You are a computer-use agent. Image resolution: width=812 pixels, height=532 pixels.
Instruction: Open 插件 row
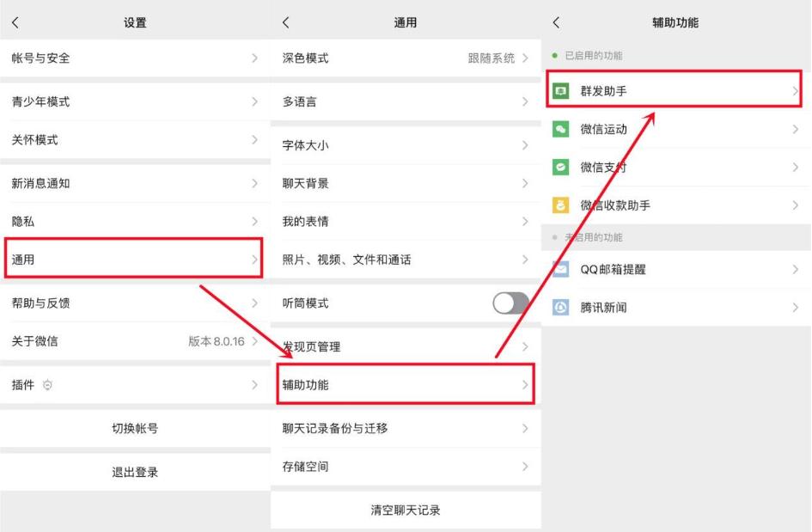tap(135, 385)
